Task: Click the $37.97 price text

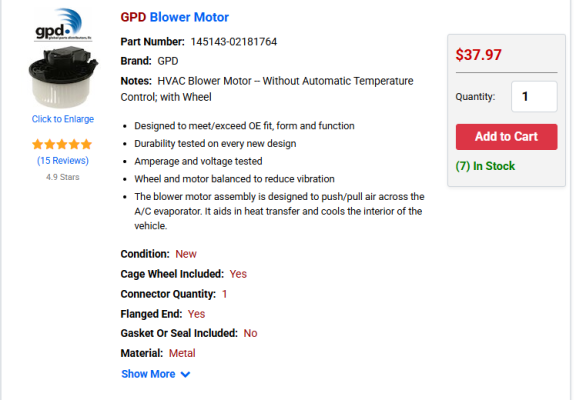Action: click(x=478, y=55)
